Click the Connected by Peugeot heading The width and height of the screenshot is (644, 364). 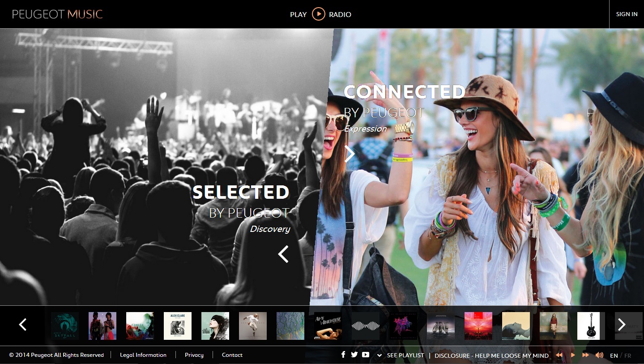404,101
